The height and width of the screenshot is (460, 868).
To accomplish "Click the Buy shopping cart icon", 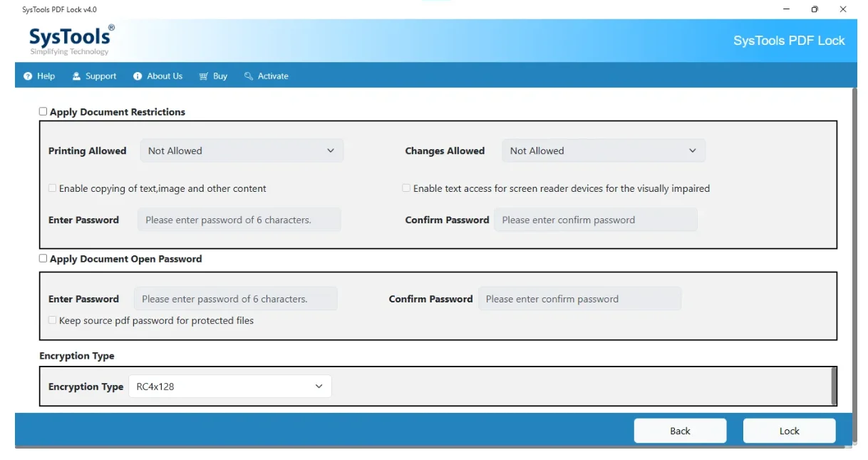I will point(204,76).
